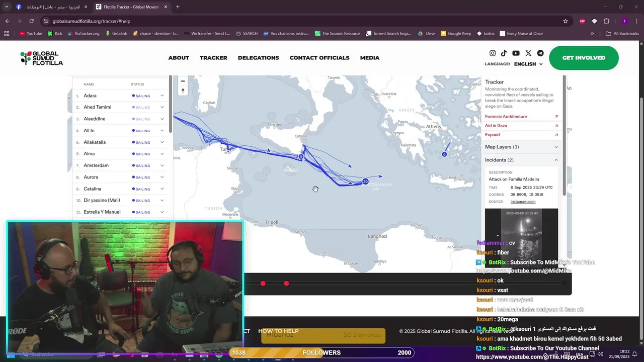
Task: Go to the Delegations menu
Action: coord(258,58)
